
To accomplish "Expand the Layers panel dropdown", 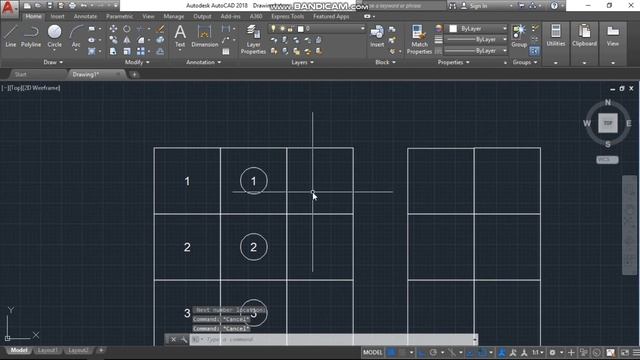I will (x=302, y=62).
